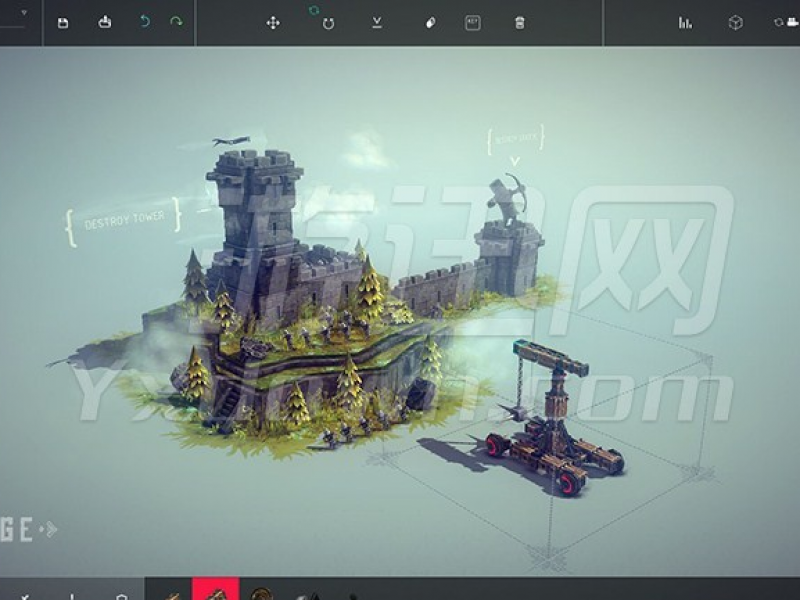This screenshot has height=600, width=800.
Task: Click the Destroy Tower objective label
Action: (x=123, y=222)
